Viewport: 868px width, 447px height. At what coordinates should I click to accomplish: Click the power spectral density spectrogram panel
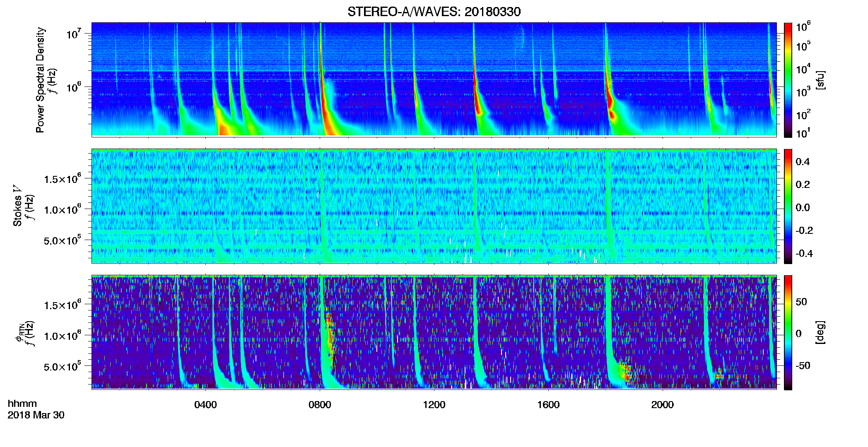(x=434, y=79)
